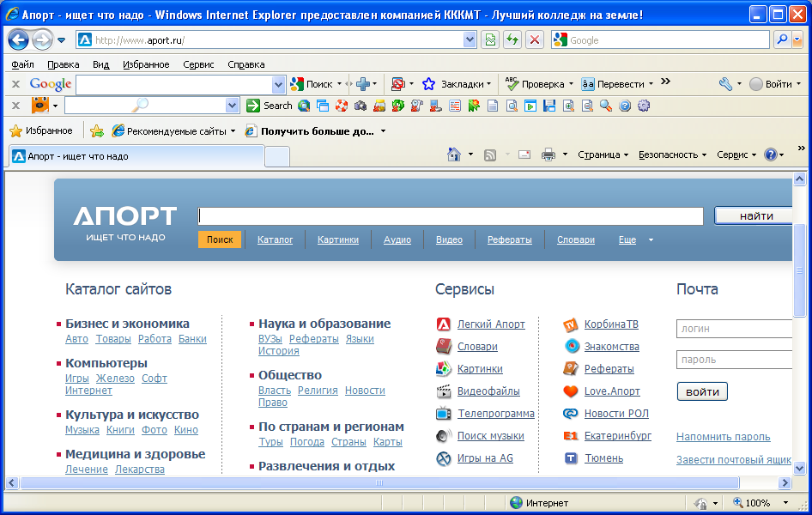The height and width of the screenshot is (515, 812).
Task: Click the логин input field
Action: coord(735,329)
